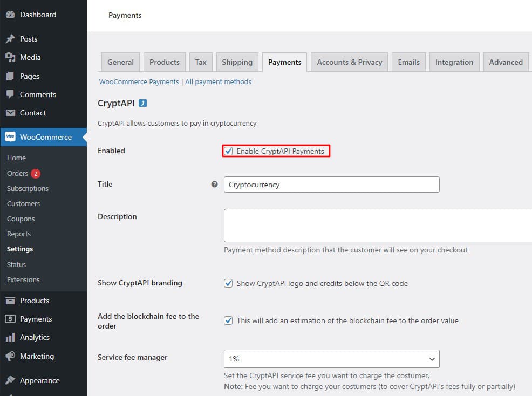This screenshot has height=396, width=532.
Task: Open the Dashboard from the sidebar
Action: (x=11, y=14)
